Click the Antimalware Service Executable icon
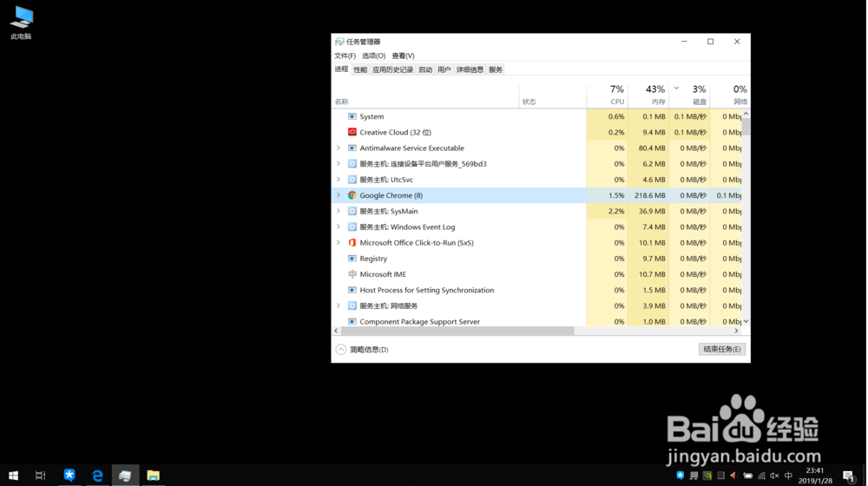Image resolution: width=868 pixels, height=486 pixels. click(x=352, y=148)
